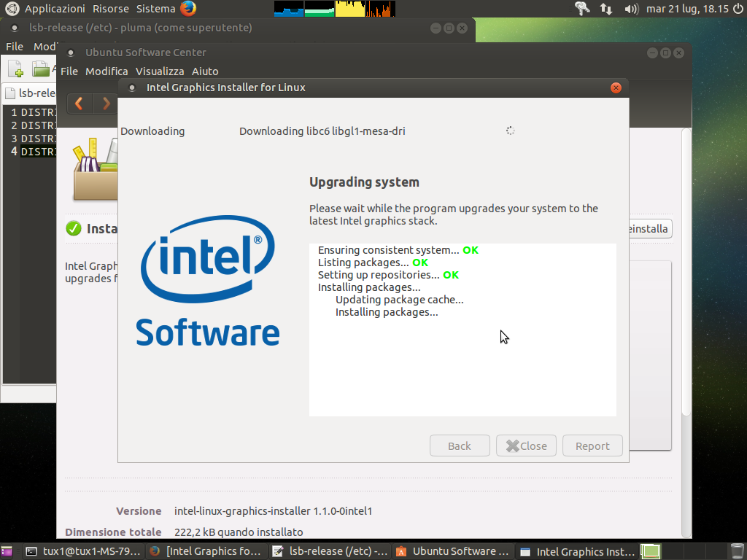This screenshot has height=560, width=747.
Task: Click the new document icon in pluma
Action: click(x=15, y=69)
